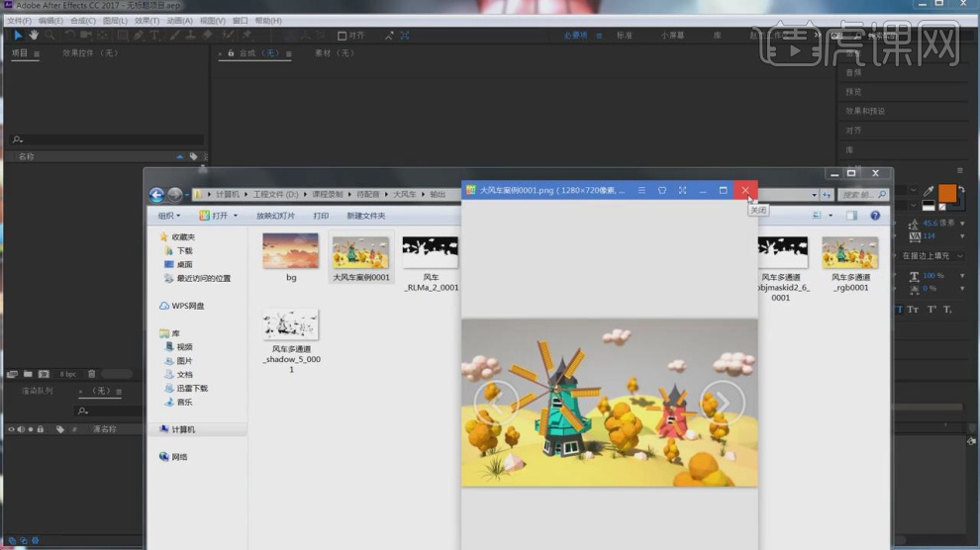Click the black/white default colors swatch
The image size is (980, 550).
929,206
